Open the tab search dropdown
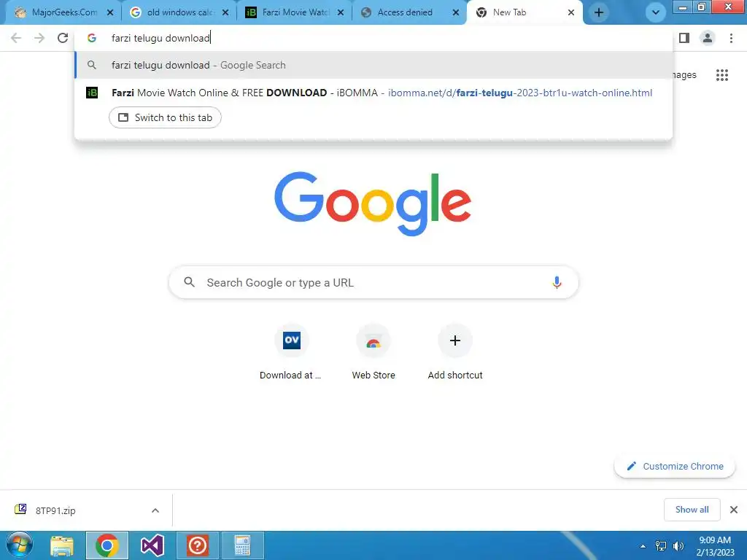Viewport: 747px width, 560px height. coord(656,13)
